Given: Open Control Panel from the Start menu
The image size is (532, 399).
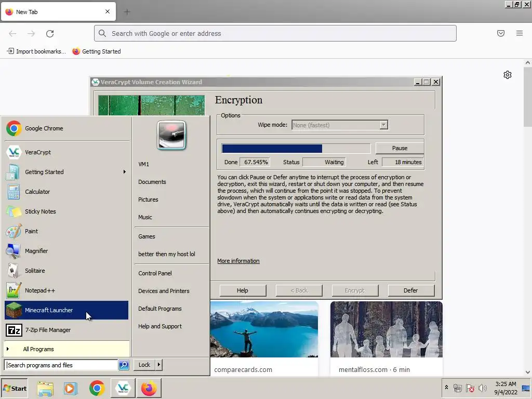Looking at the screenshot, I should click(155, 273).
